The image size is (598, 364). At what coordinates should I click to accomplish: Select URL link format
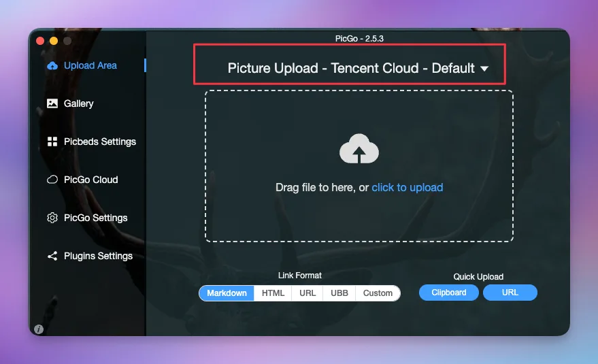click(308, 293)
